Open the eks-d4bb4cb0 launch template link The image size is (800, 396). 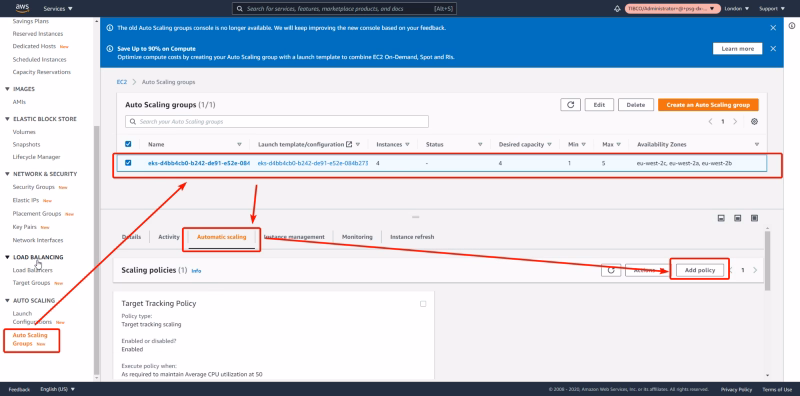(313, 163)
